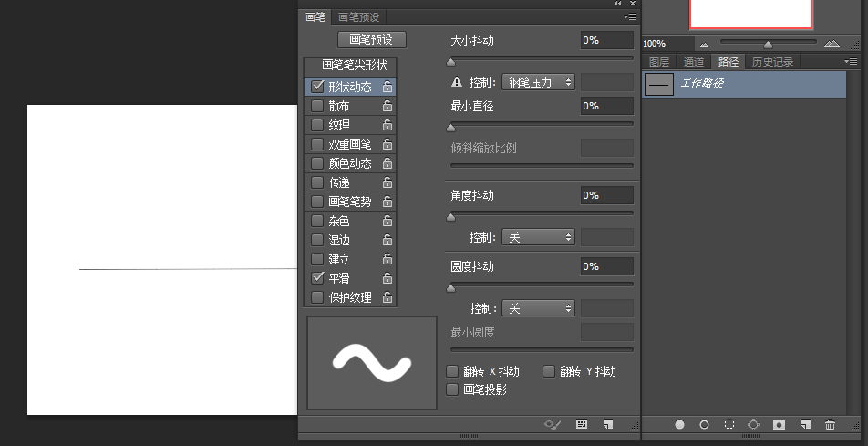Create new path icon

[805, 424]
